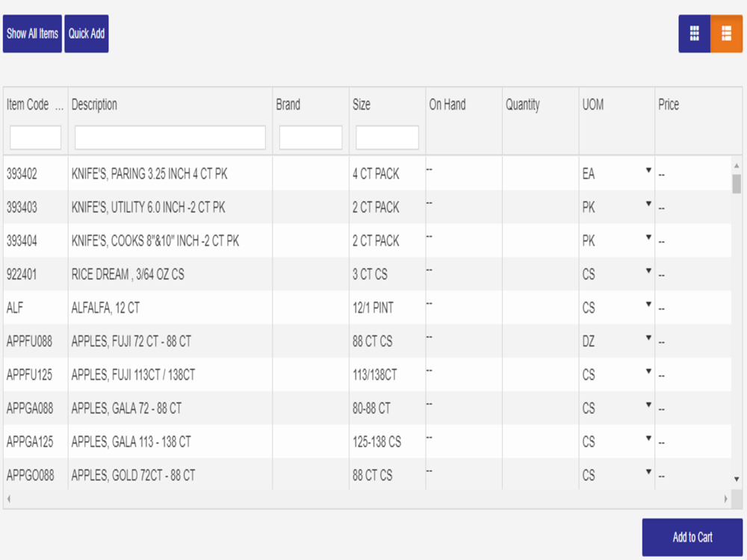747x560 pixels.
Task: Select item code 393403
Action: click(x=22, y=207)
